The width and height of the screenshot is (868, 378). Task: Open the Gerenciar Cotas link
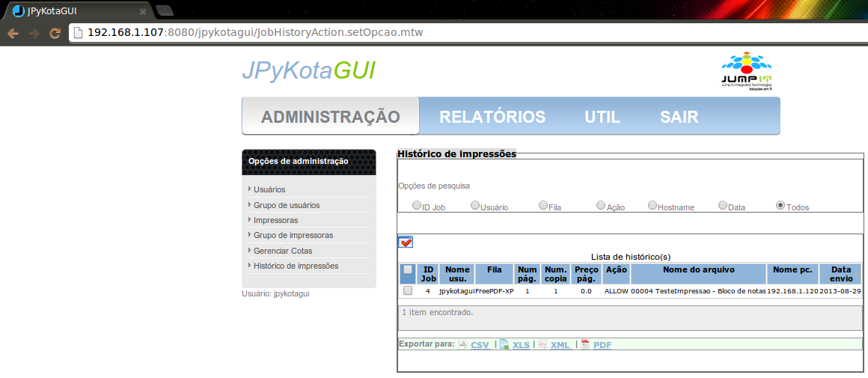283,250
